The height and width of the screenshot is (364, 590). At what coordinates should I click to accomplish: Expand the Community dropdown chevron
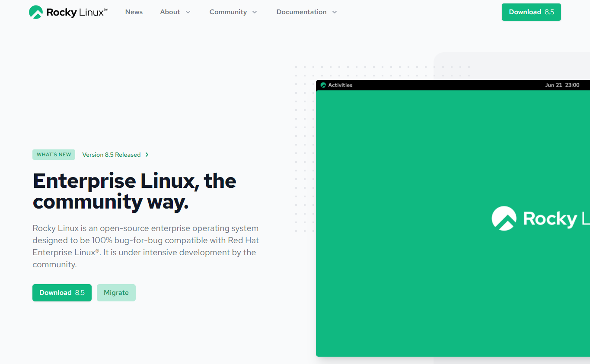255,12
